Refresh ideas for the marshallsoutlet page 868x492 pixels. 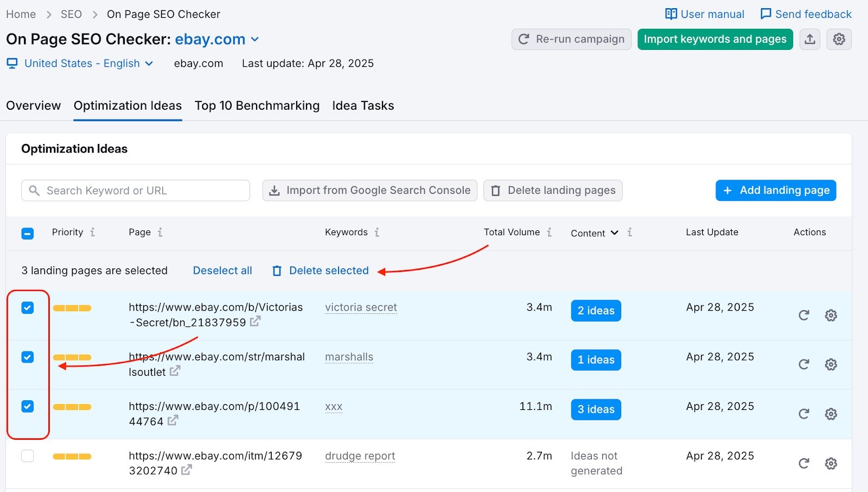[x=805, y=364]
